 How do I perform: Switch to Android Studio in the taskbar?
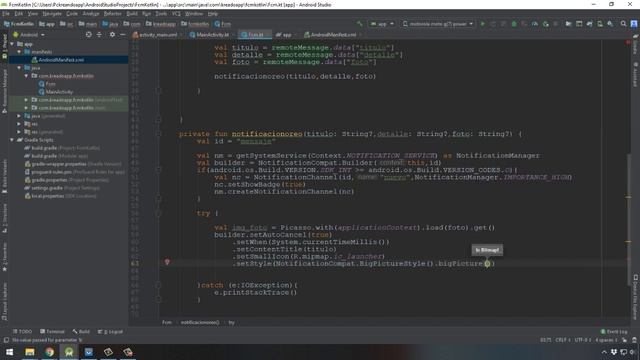coord(69,352)
